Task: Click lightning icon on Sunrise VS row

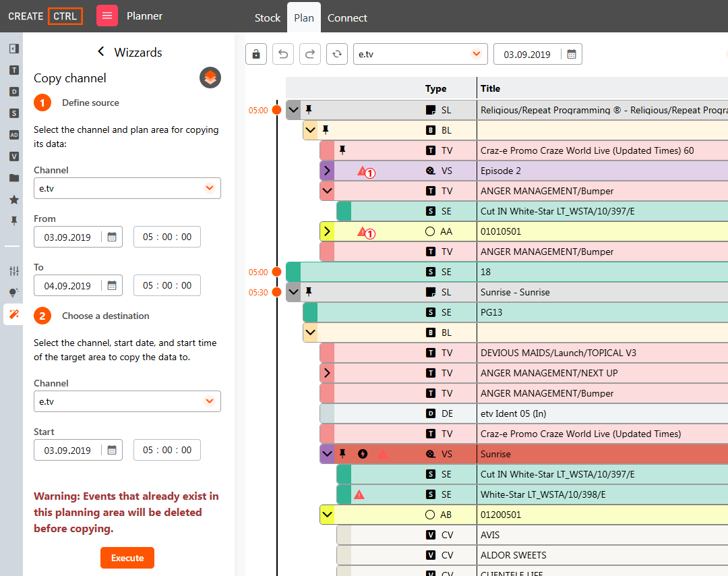Action: [x=363, y=454]
